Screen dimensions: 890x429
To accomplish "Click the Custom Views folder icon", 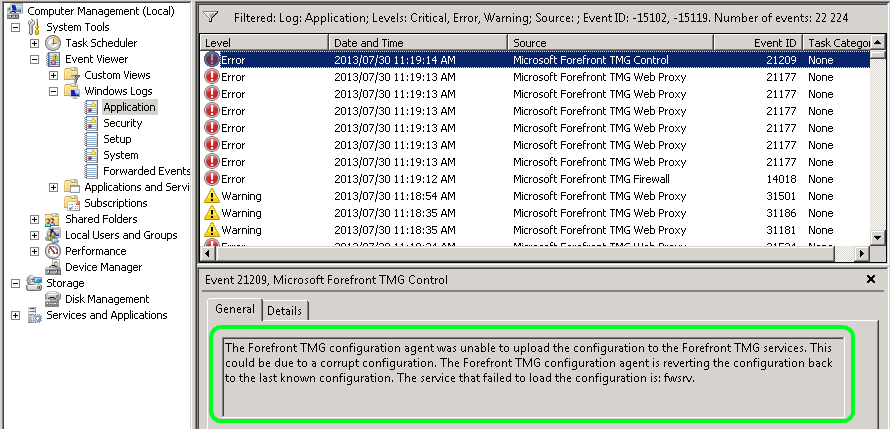I will pyautogui.click(x=72, y=75).
